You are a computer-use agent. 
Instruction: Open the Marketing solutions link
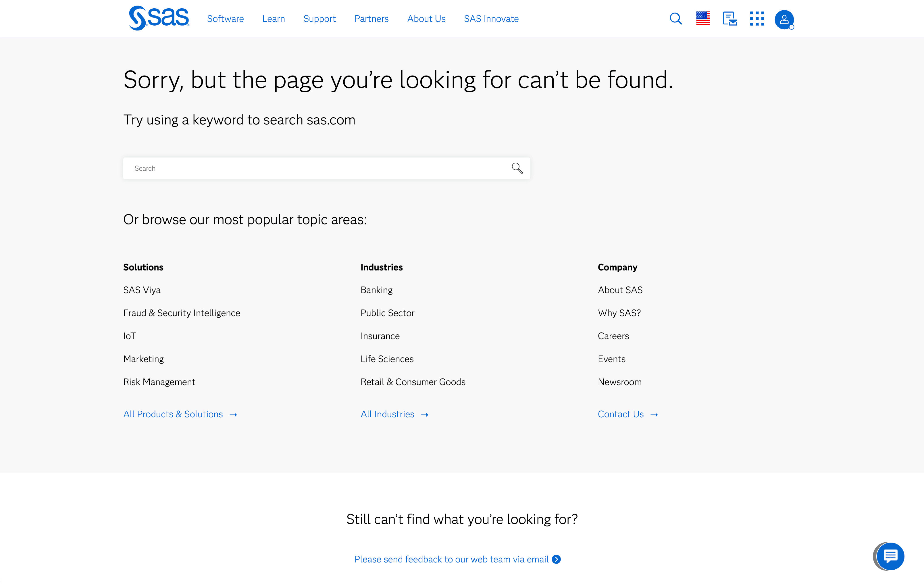click(143, 359)
